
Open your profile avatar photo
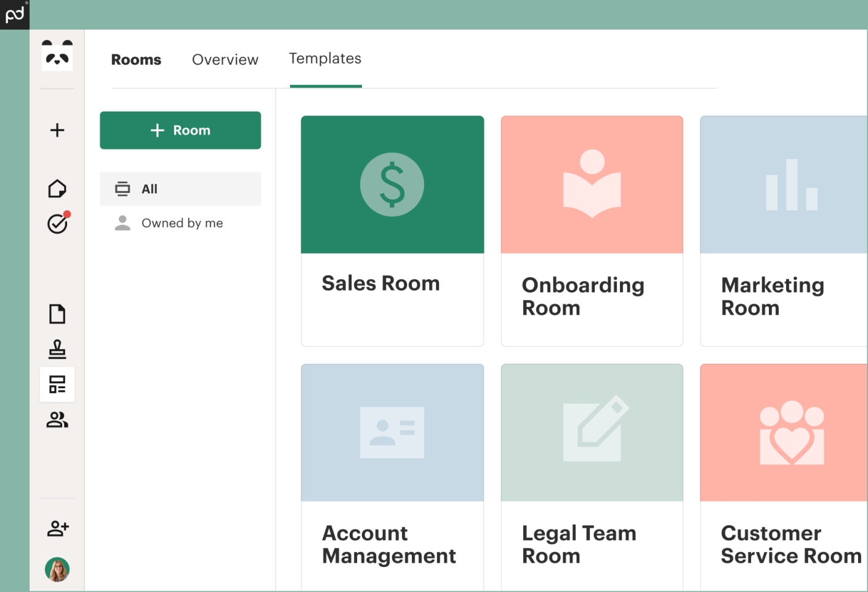(x=57, y=570)
